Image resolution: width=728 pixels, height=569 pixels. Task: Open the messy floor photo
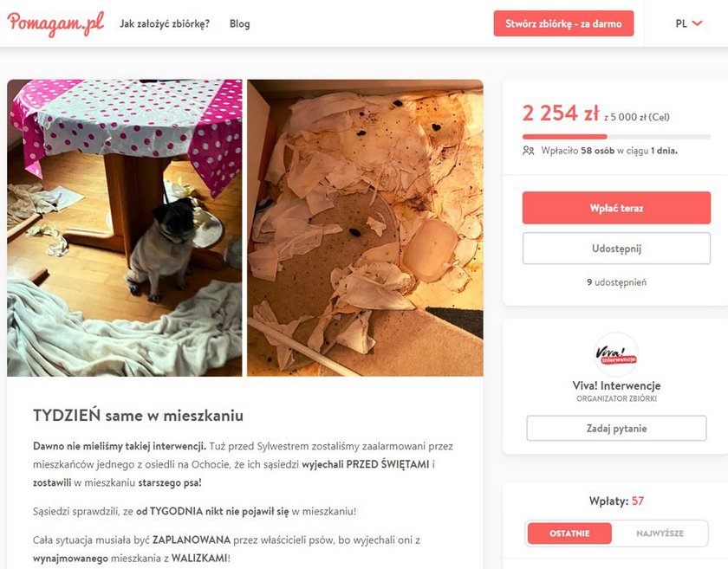[365, 228]
